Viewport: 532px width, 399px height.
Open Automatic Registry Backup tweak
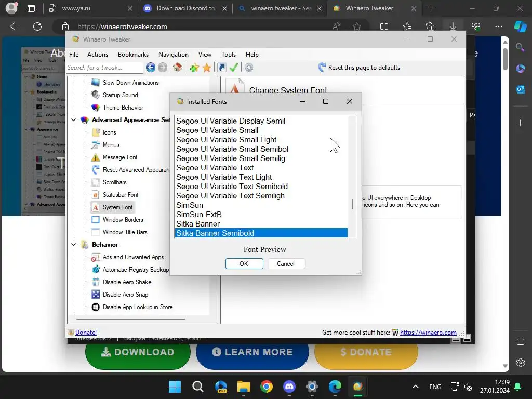[x=136, y=270]
